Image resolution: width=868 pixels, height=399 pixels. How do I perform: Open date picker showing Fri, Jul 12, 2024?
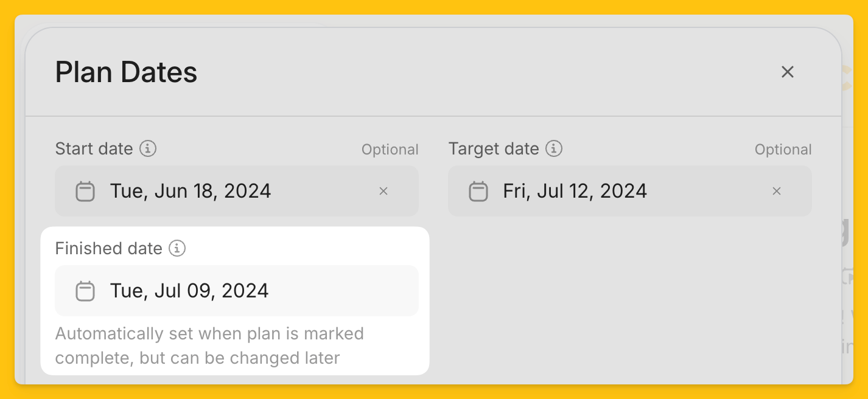tap(630, 191)
